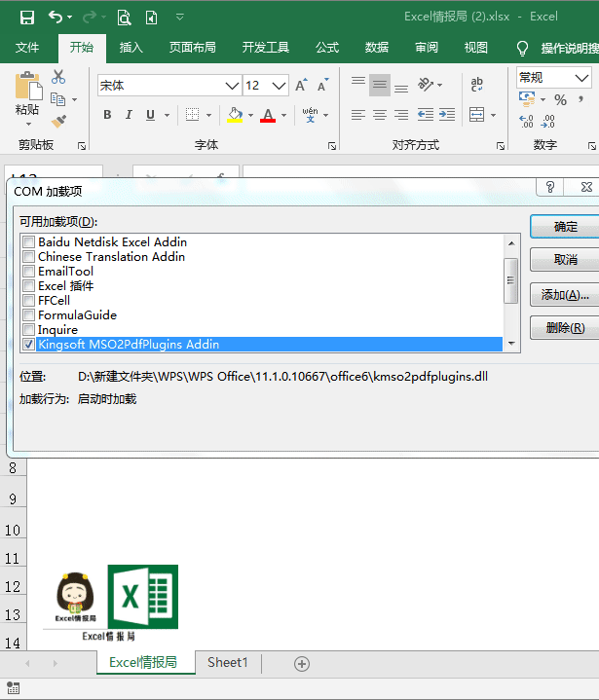Expand the number format dropdown 常规
The height and width of the screenshot is (700, 599).
[581, 77]
